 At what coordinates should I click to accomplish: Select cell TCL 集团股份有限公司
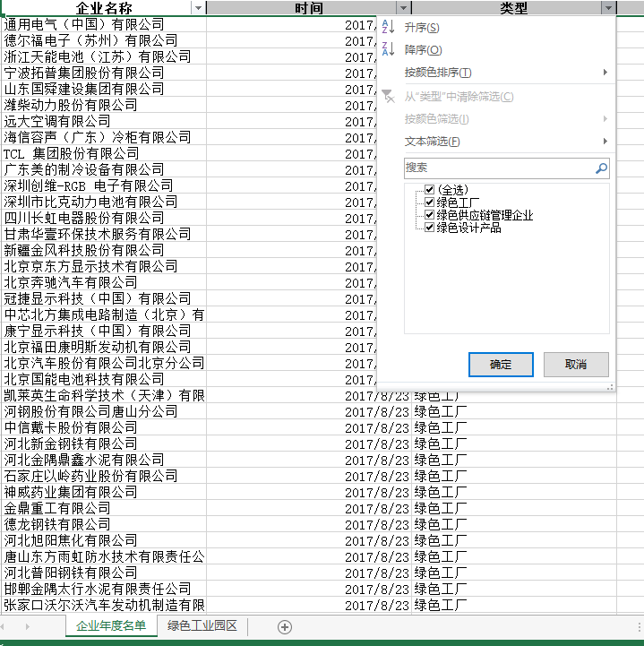pos(104,153)
